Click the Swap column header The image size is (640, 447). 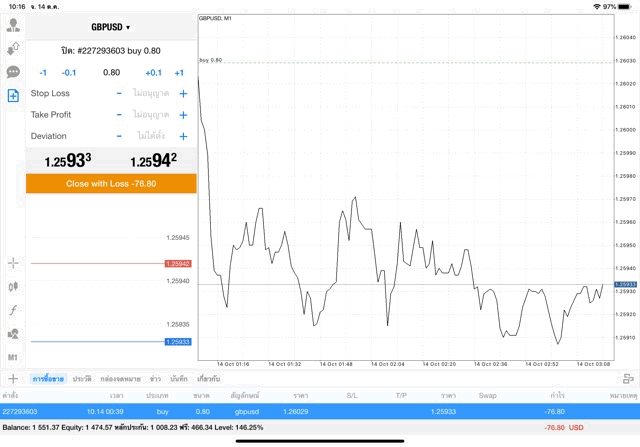[x=487, y=396]
